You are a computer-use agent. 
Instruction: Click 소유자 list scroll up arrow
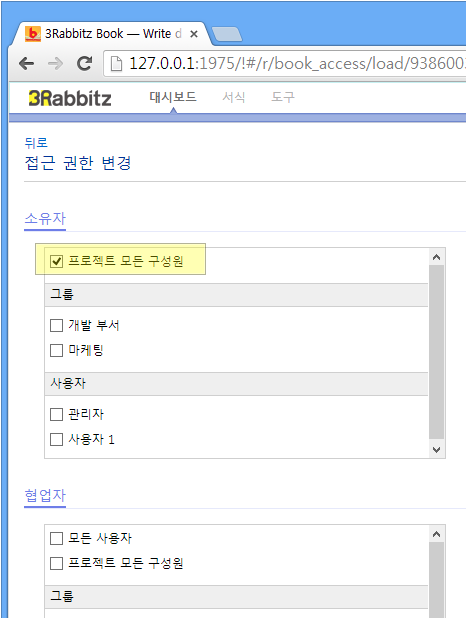[x=436, y=257]
